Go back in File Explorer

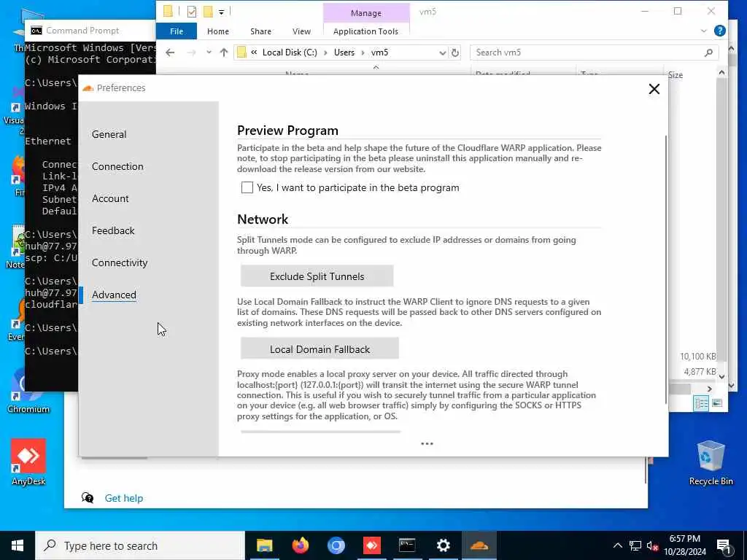click(x=170, y=52)
